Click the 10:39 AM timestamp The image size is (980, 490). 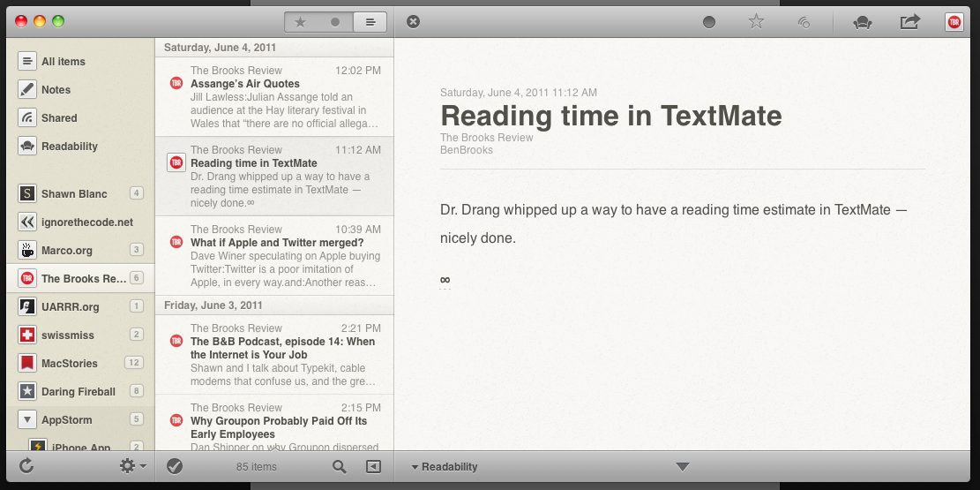(358, 229)
